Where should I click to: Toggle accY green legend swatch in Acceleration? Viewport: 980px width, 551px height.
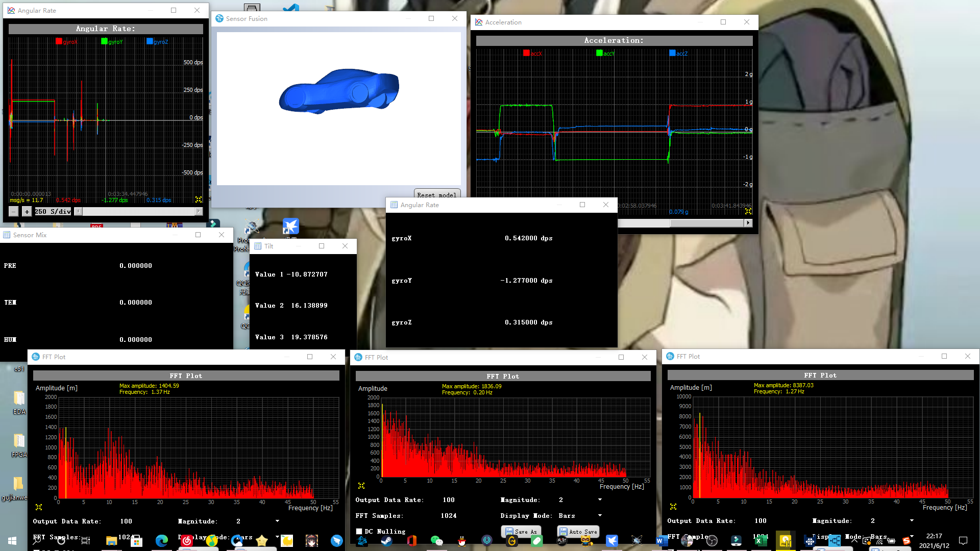(x=599, y=53)
